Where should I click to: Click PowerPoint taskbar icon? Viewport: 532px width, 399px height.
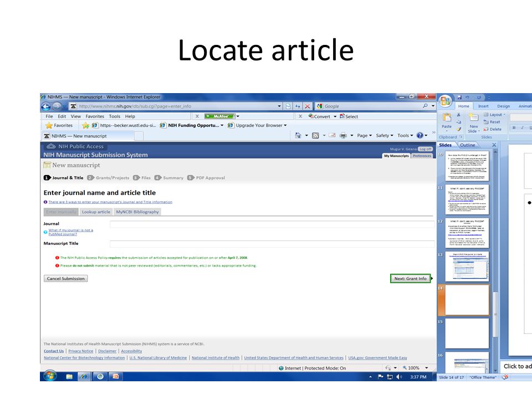point(115,376)
